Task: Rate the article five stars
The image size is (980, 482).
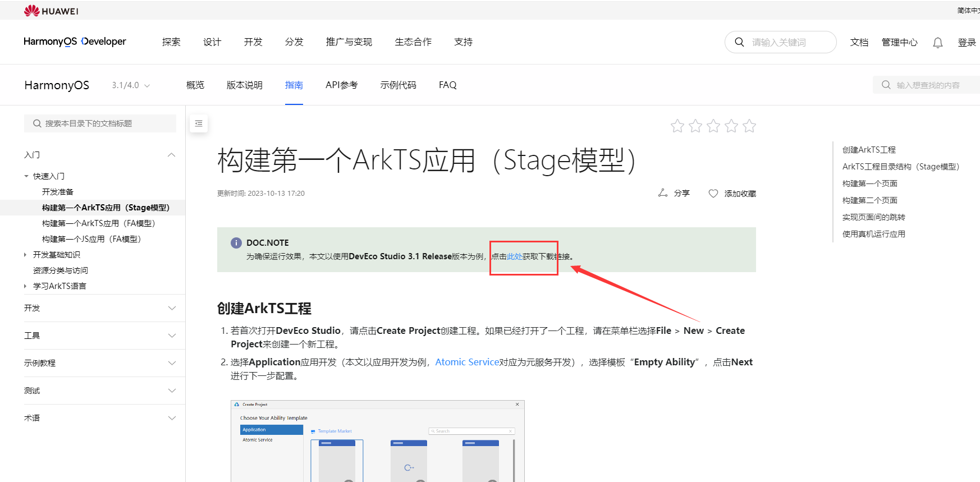Action: click(749, 126)
